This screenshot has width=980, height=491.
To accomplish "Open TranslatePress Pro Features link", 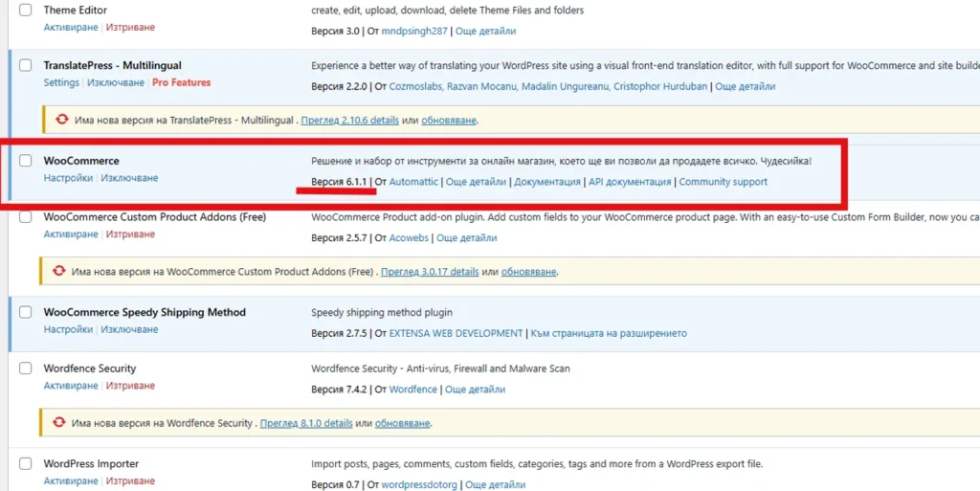I will 181,82.
